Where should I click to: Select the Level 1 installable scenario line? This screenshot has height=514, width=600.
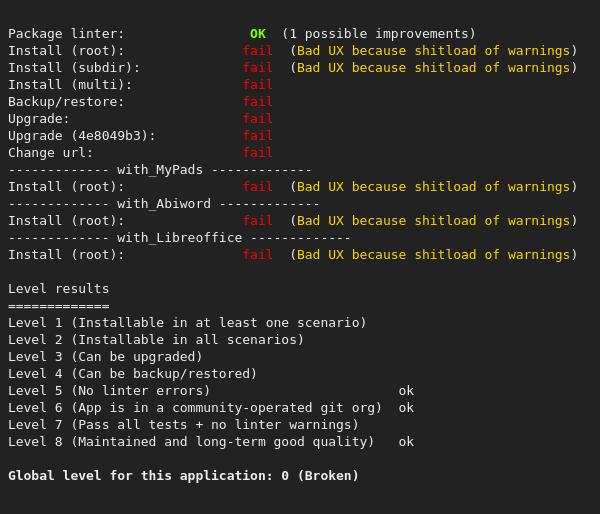(x=187, y=323)
